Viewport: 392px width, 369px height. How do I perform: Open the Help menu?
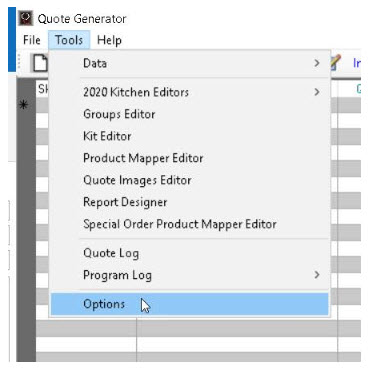(x=109, y=40)
